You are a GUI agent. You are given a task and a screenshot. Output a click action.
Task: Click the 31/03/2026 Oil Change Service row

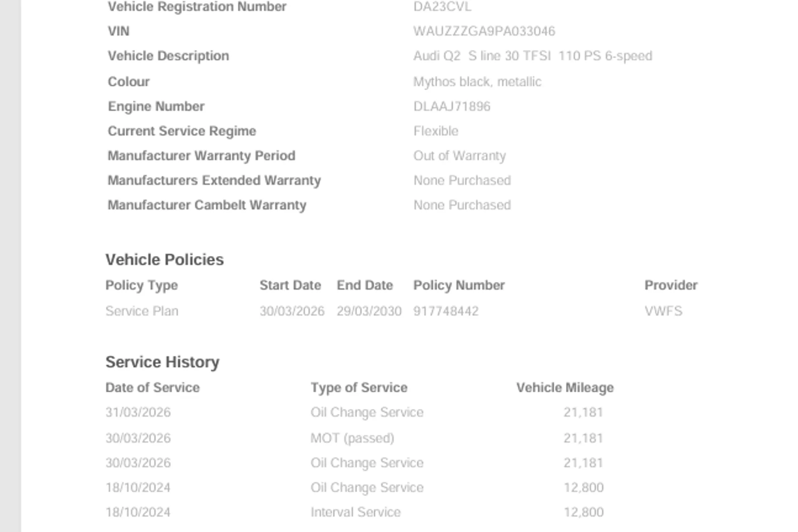355,412
